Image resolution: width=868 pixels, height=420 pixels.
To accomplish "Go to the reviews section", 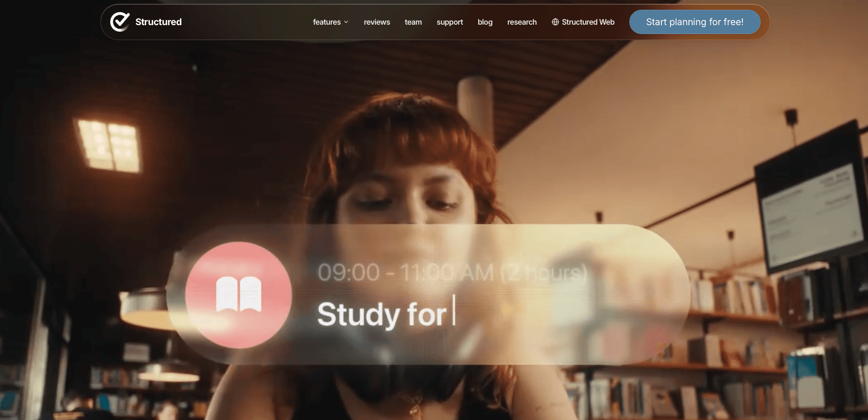I will click(x=377, y=22).
